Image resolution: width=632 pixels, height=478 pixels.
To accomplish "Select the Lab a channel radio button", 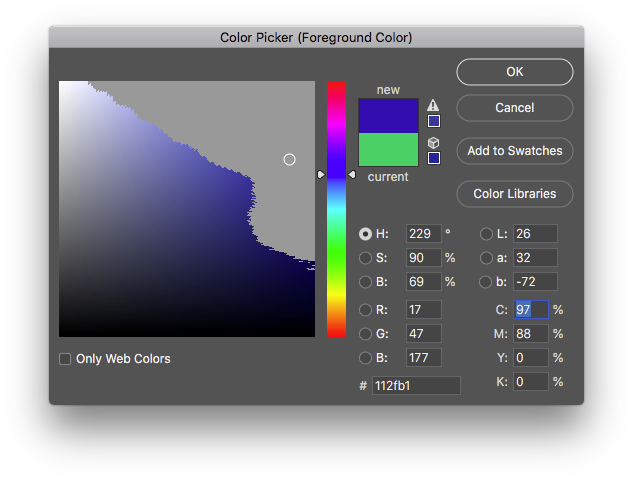I will pyautogui.click(x=487, y=258).
